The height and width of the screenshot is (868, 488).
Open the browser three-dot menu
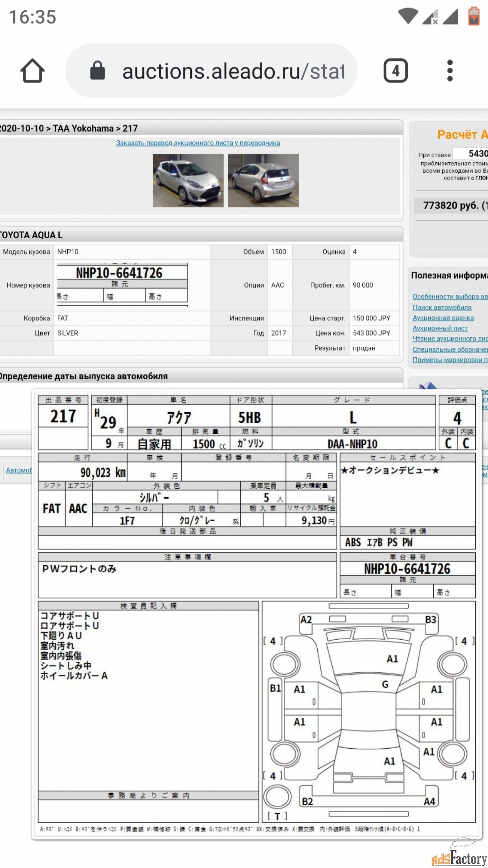[x=450, y=71]
